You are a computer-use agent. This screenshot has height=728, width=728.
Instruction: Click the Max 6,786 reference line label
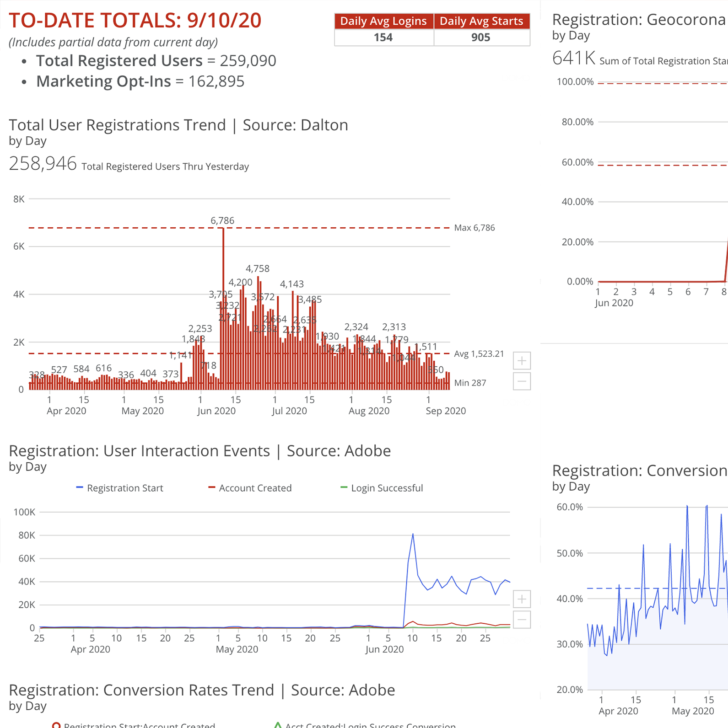pos(475,228)
